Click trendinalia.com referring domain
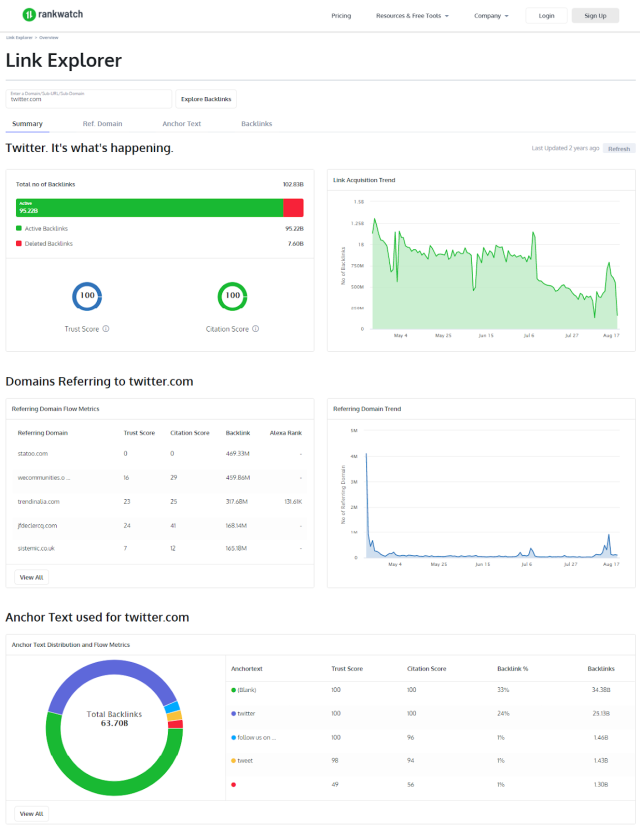The height and width of the screenshot is (830, 640). tap(39, 501)
